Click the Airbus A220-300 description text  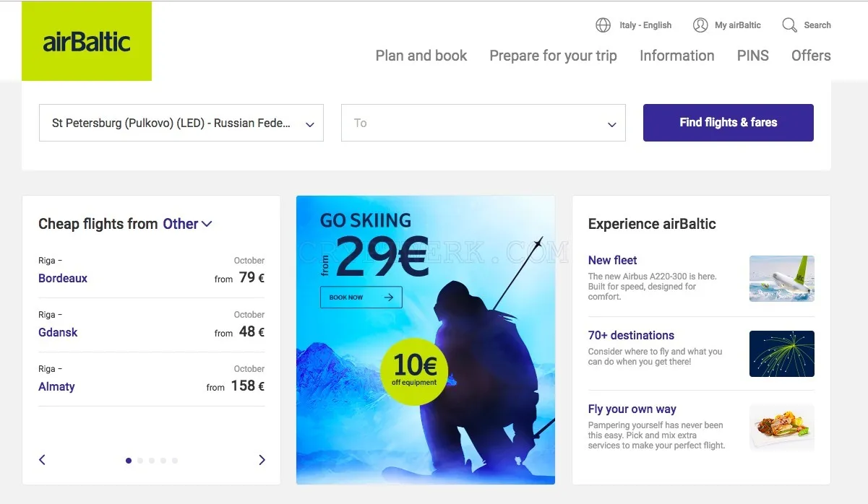pyautogui.click(x=653, y=287)
